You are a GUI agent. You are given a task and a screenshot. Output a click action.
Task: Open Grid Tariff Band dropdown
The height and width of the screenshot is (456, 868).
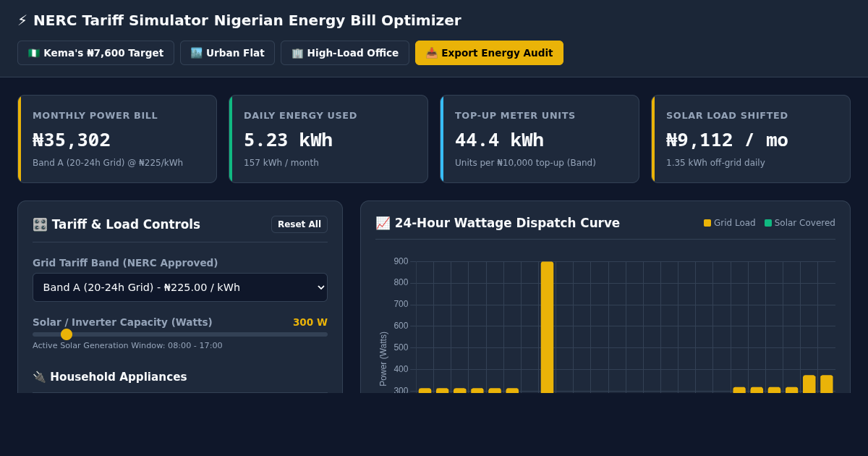click(x=180, y=287)
